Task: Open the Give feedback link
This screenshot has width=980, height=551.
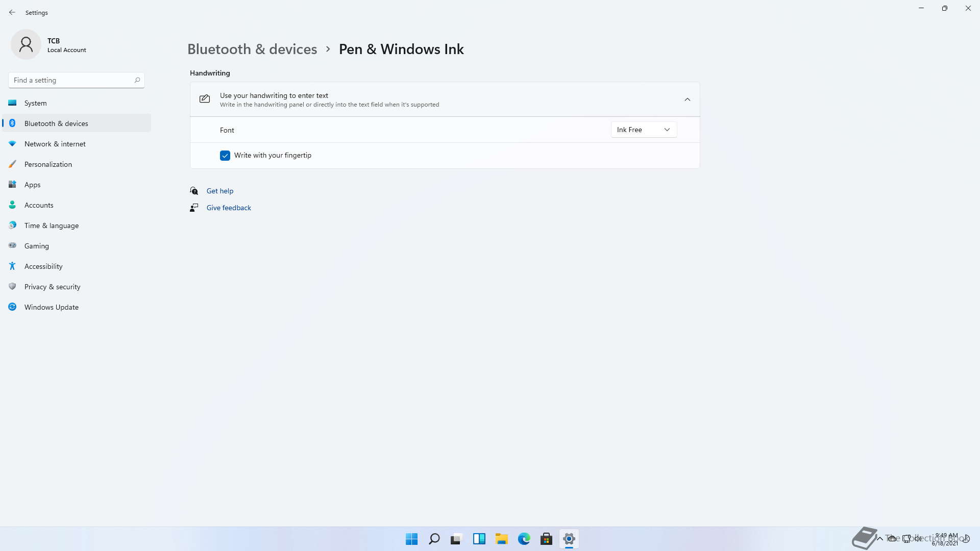Action: pyautogui.click(x=229, y=208)
